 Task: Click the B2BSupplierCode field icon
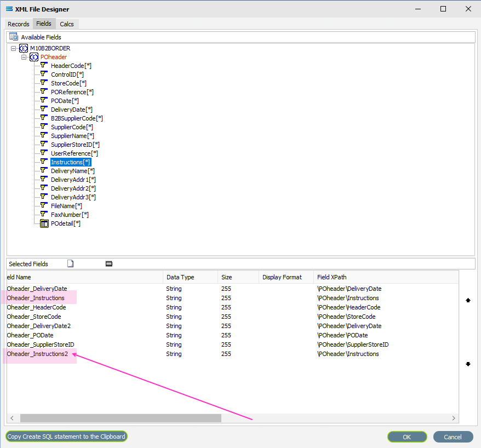pyautogui.click(x=44, y=118)
